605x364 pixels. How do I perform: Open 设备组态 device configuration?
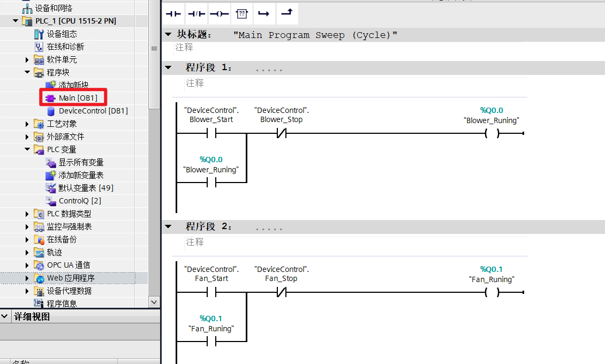pyautogui.click(x=62, y=34)
